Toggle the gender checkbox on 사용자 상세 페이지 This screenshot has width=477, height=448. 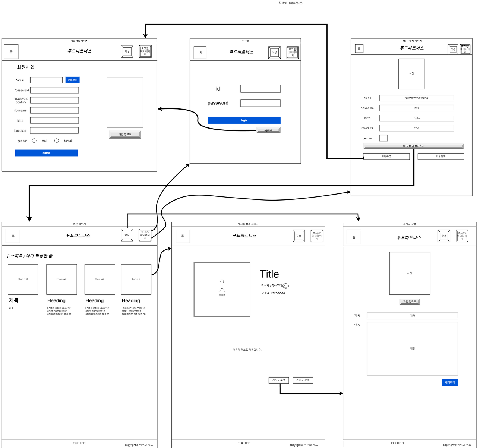pos(383,138)
